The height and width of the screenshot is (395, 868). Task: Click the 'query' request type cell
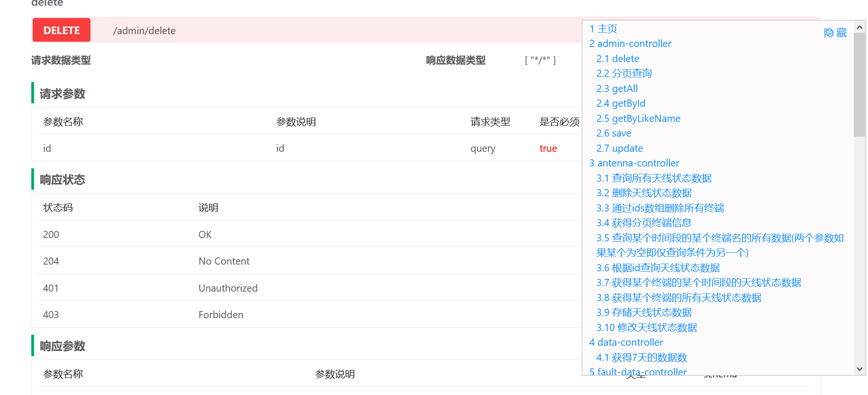[483, 148]
